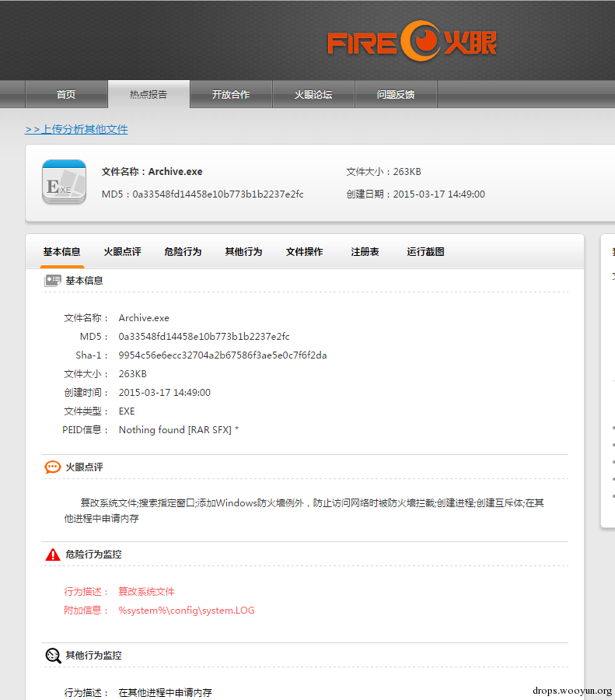The image size is (615, 700).
Task: Switch to the 注册表 report tab
Action: [365, 252]
